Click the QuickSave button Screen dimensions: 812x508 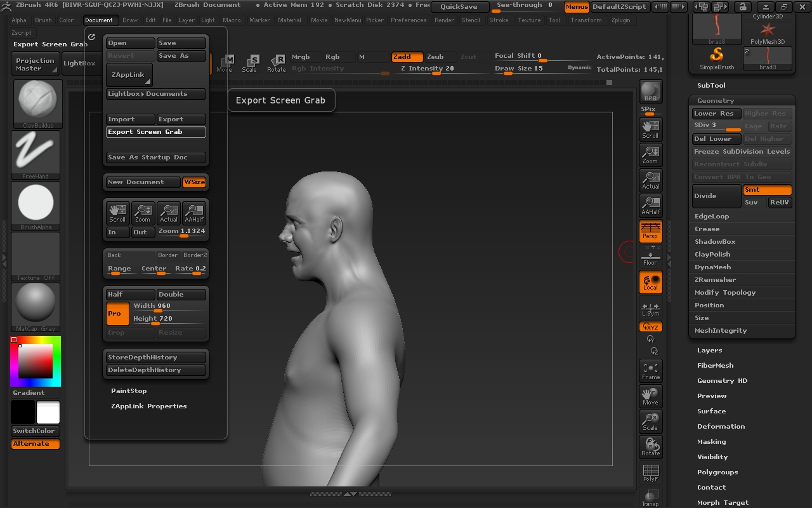tap(459, 7)
